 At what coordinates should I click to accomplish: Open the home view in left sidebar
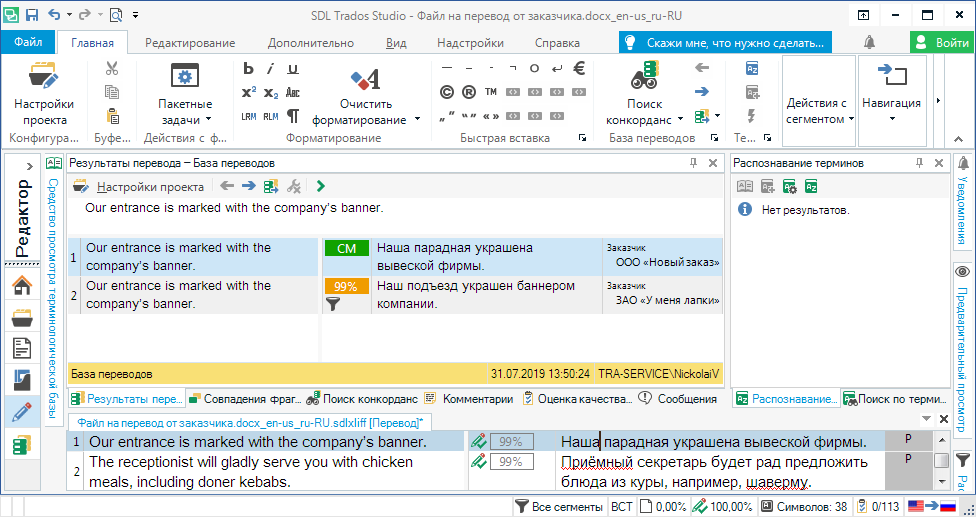click(21, 286)
